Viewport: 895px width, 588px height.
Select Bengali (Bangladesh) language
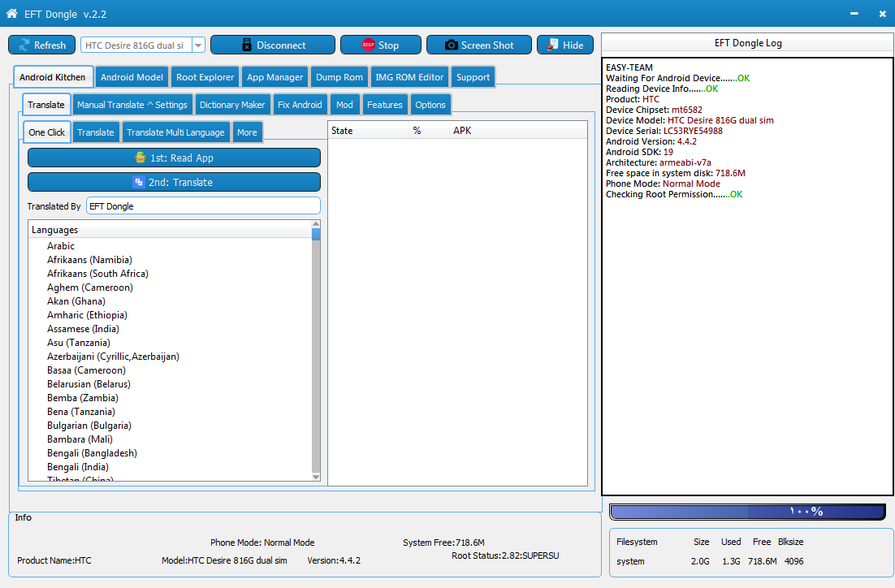coord(92,452)
